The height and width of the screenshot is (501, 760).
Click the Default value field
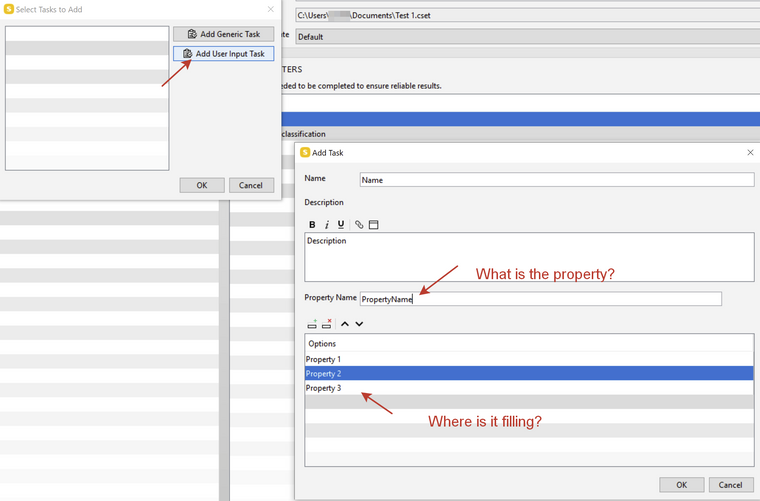(527, 36)
